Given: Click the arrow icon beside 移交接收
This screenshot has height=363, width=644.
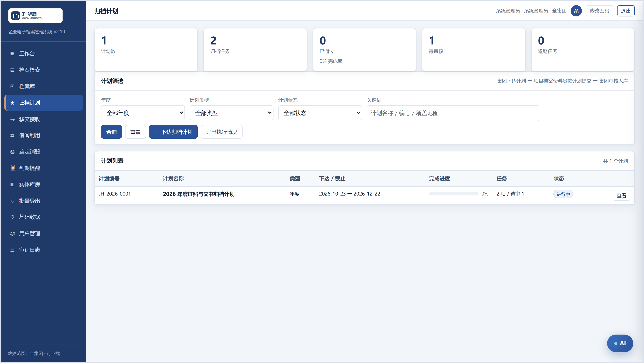Looking at the screenshot, I should tap(12, 119).
